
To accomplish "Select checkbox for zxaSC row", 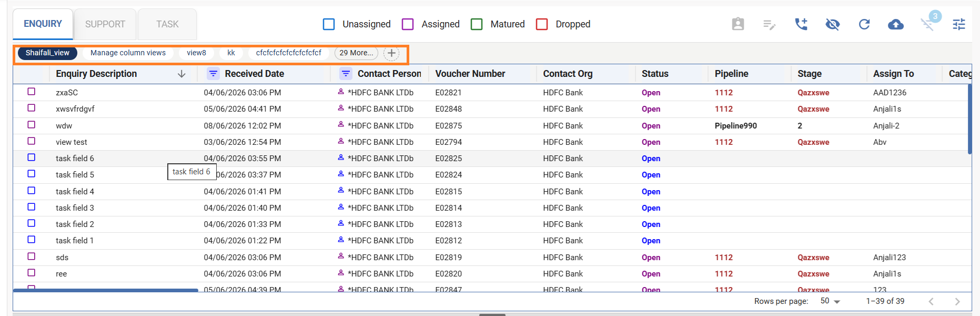I will 32,92.
